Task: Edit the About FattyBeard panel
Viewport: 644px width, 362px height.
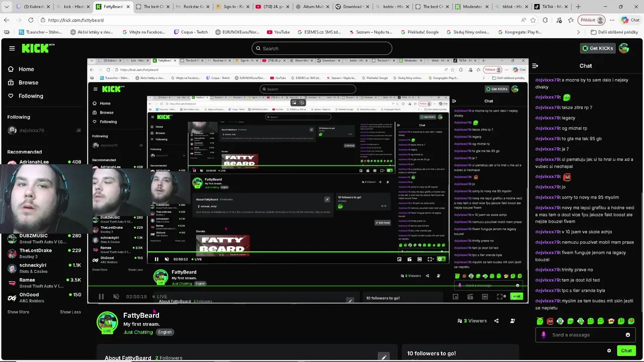Action: (x=384, y=357)
